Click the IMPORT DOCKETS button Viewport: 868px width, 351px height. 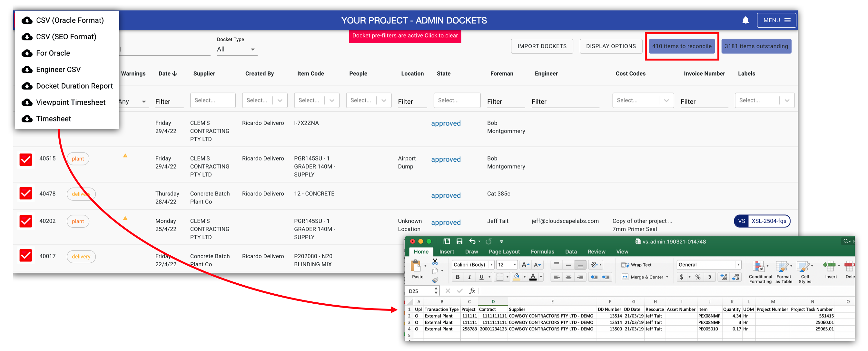point(542,46)
